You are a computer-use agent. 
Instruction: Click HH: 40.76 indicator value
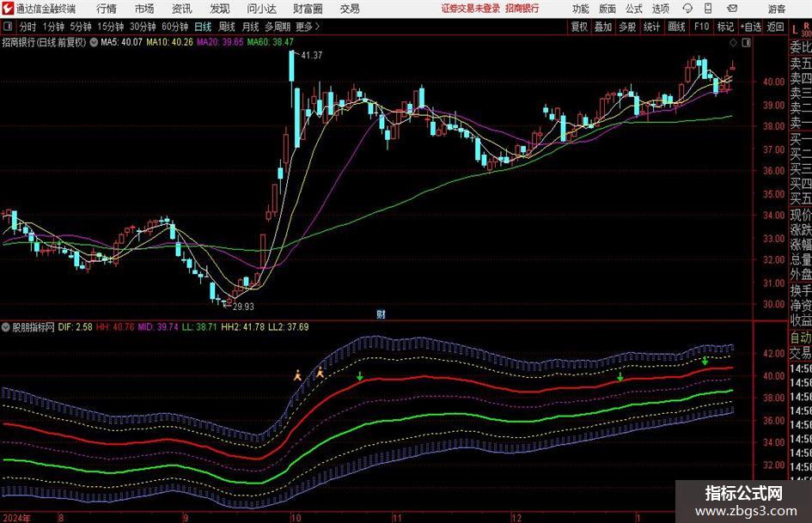pyautogui.click(x=115, y=327)
